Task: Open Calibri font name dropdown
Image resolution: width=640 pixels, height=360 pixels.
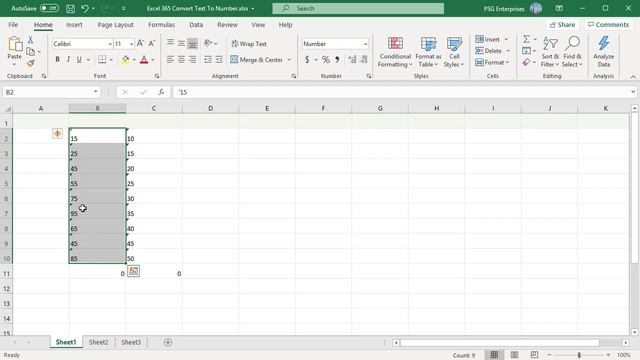Action: click(x=110, y=44)
